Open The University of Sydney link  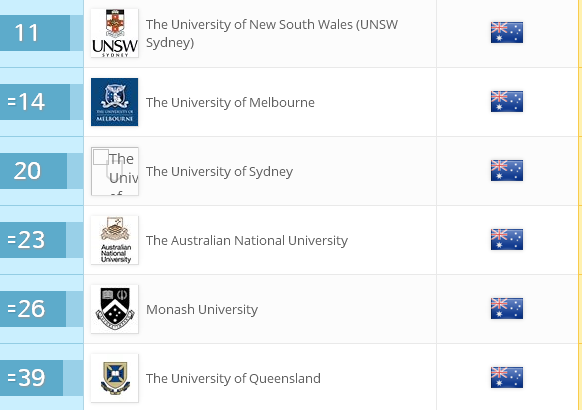point(219,171)
